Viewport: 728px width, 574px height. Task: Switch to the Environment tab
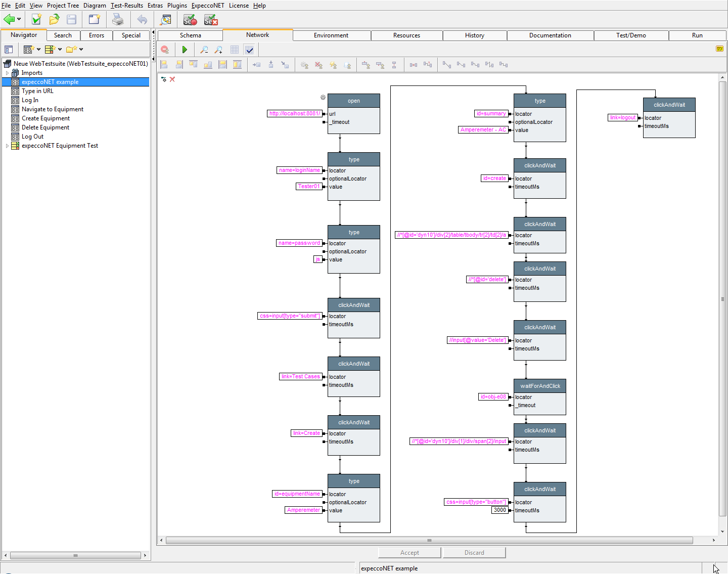pos(331,35)
